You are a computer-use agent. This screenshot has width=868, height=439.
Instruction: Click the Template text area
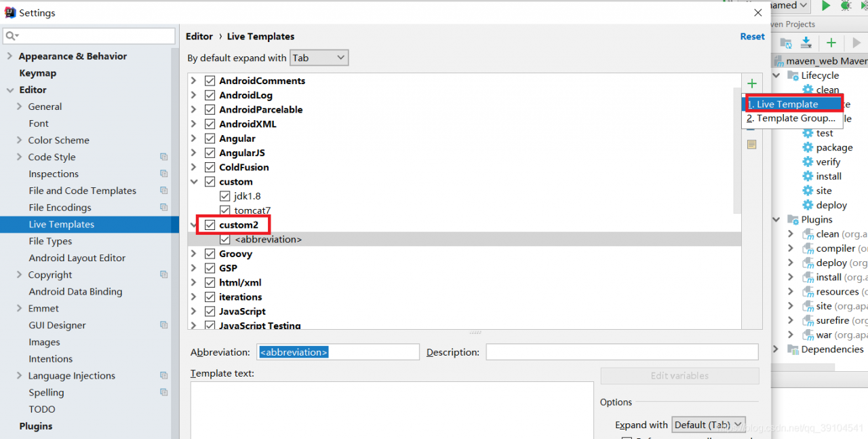coord(392,410)
